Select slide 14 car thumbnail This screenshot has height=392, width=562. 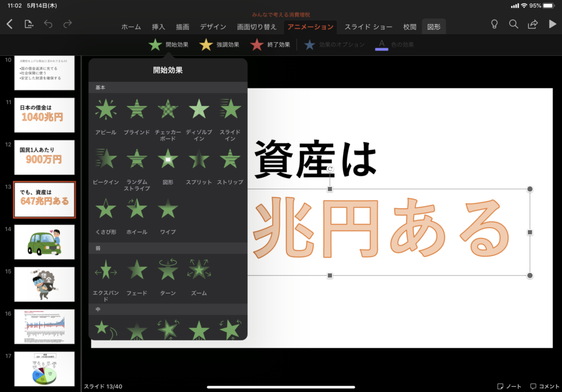click(x=44, y=242)
